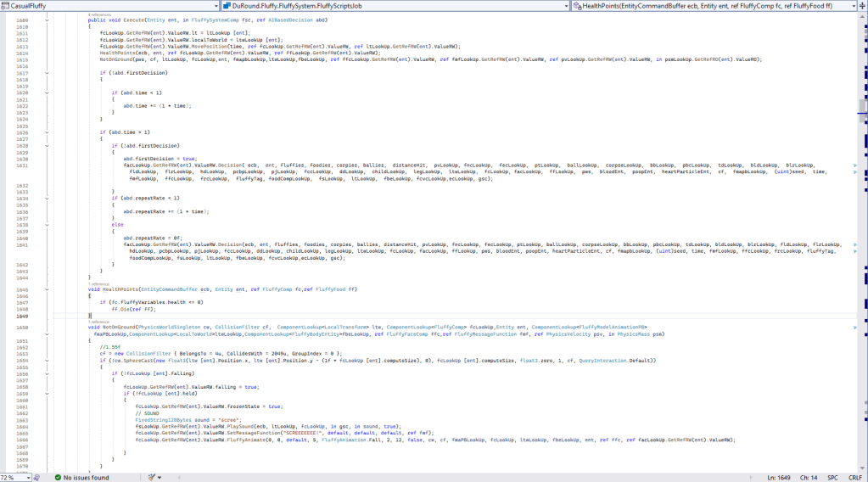Open the FluffyScriptsJob type dropdown
The width and height of the screenshot is (868, 482).
(x=566, y=6)
